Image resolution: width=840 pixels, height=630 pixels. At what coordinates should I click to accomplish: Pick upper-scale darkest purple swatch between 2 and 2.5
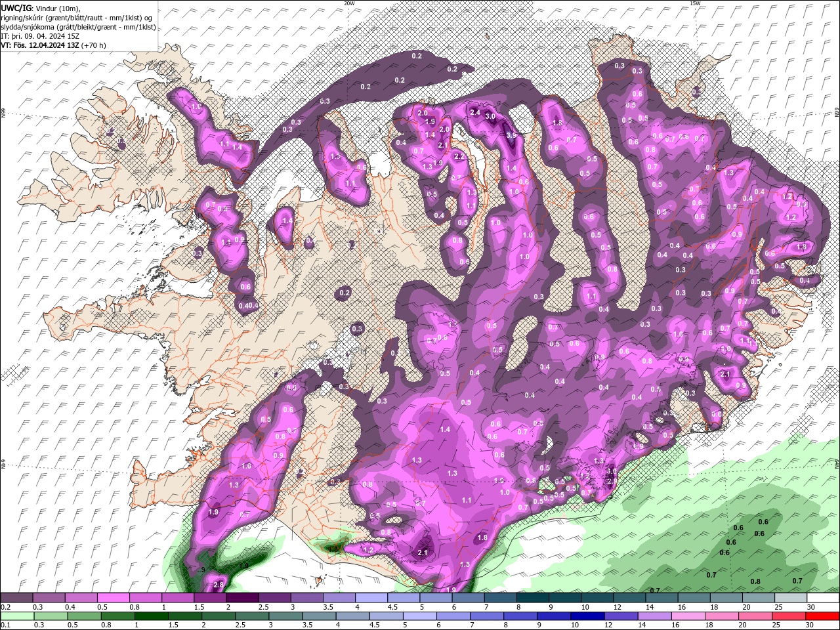tap(242, 598)
